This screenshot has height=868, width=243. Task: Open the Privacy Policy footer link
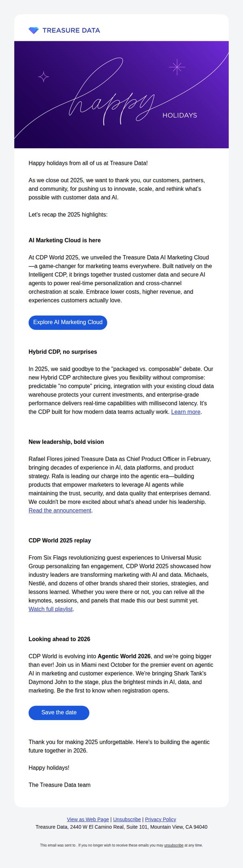click(x=160, y=819)
